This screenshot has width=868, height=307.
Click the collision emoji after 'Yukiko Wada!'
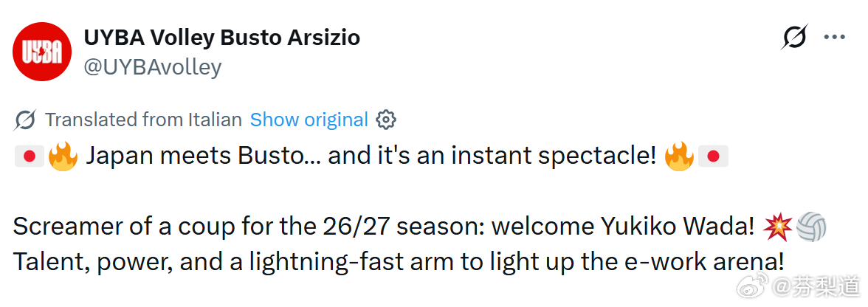point(778,227)
